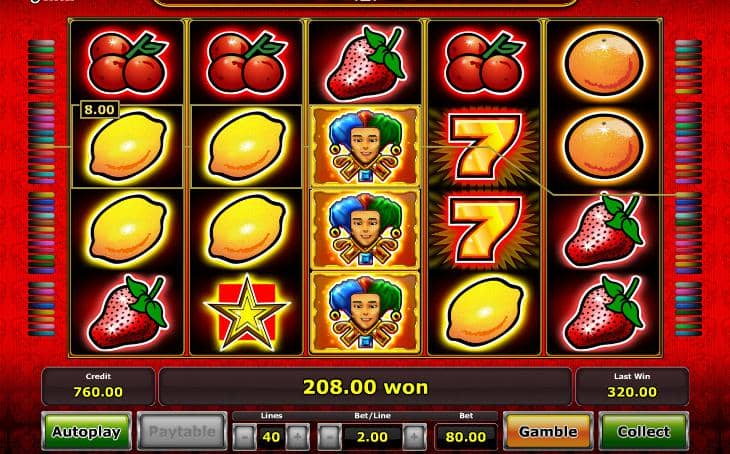730x454 pixels.
Task: Click the 8.00 line win label
Action: pos(100,109)
